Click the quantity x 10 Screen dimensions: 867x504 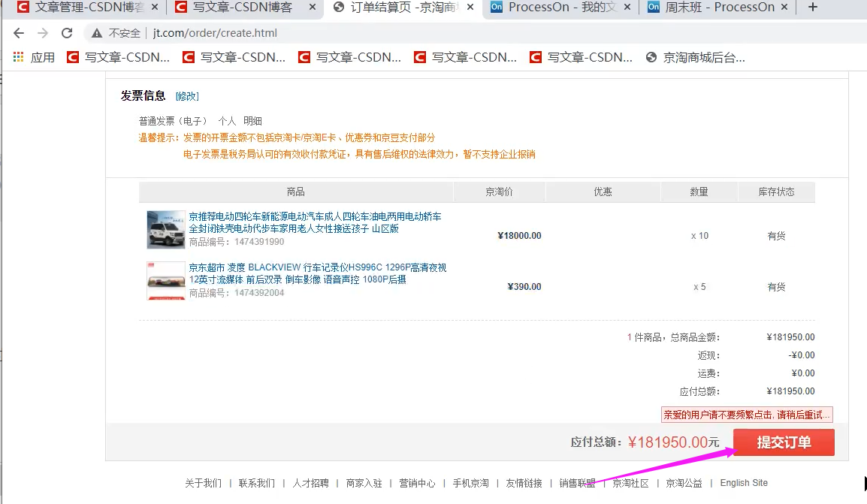click(x=699, y=235)
